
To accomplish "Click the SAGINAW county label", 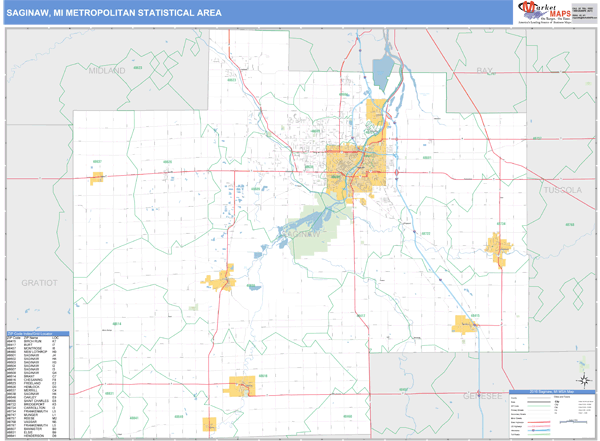I will [300, 234].
